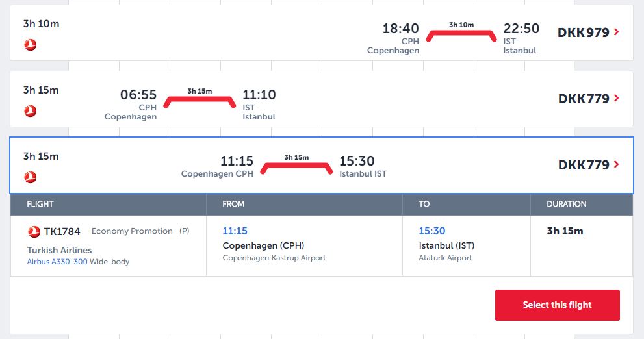
Task: Click Turkish Airlines logo on 06:55 flight
Action: pos(30,111)
